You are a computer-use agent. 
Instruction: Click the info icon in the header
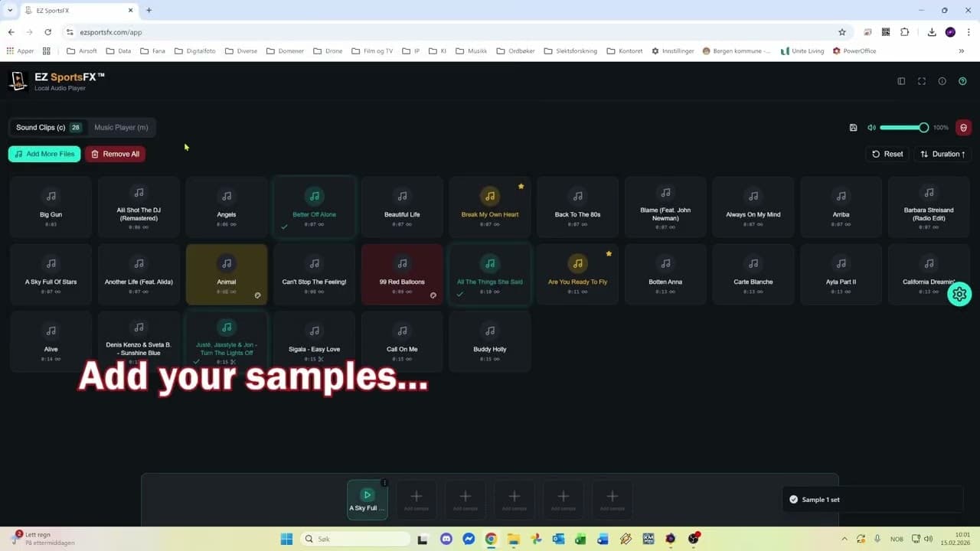point(942,80)
